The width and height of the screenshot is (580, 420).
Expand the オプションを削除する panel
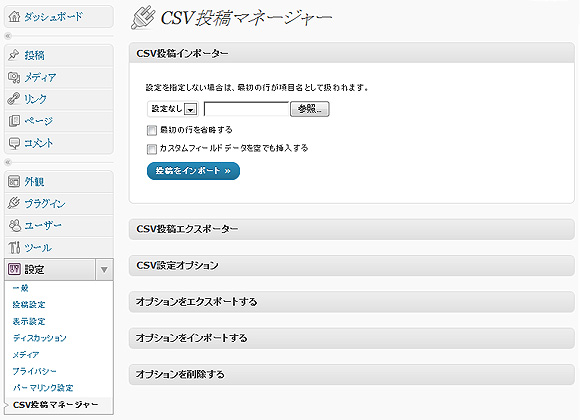[x=351, y=374]
